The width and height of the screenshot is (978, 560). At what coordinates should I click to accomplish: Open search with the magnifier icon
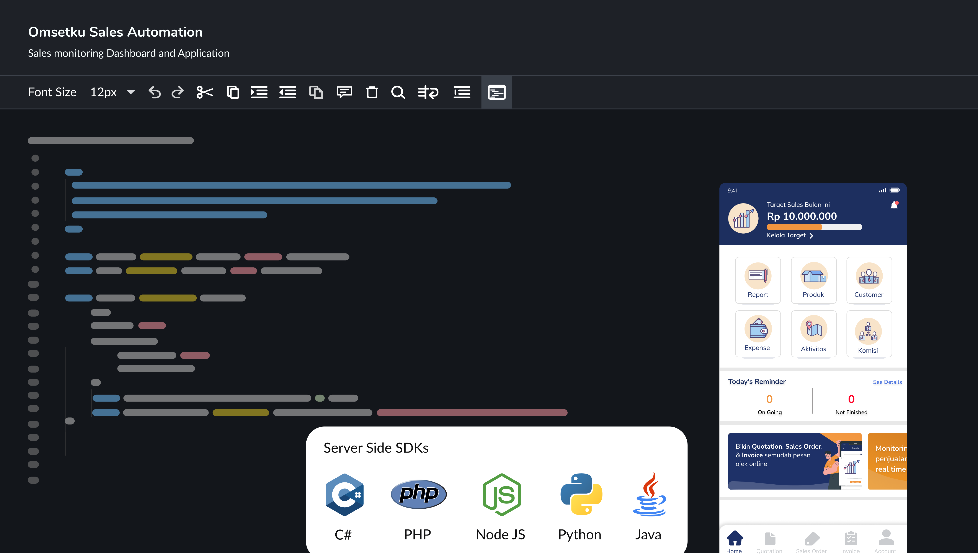pyautogui.click(x=398, y=92)
